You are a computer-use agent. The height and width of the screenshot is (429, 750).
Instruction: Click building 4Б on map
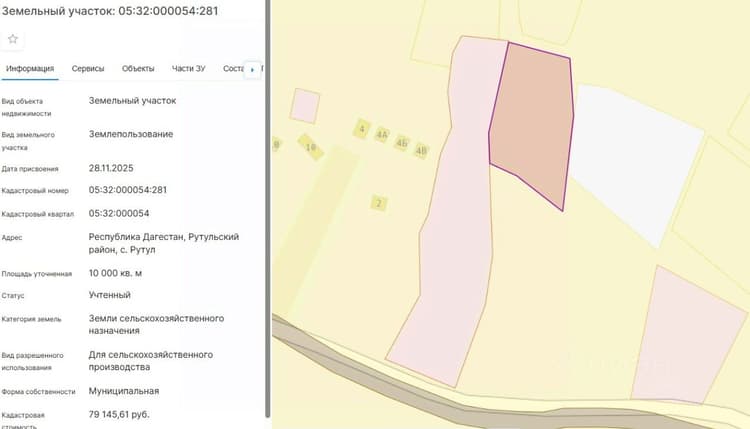pos(402,143)
